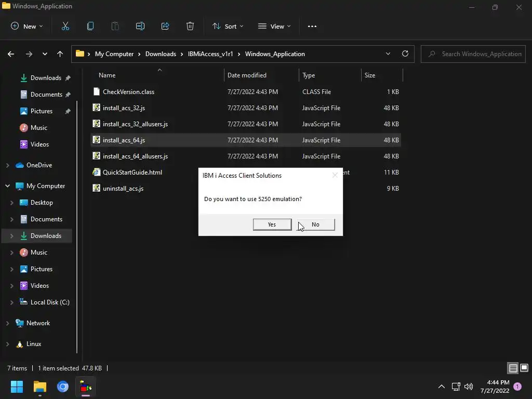Click the My Computer breadcrumb segment

click(114, 54)
